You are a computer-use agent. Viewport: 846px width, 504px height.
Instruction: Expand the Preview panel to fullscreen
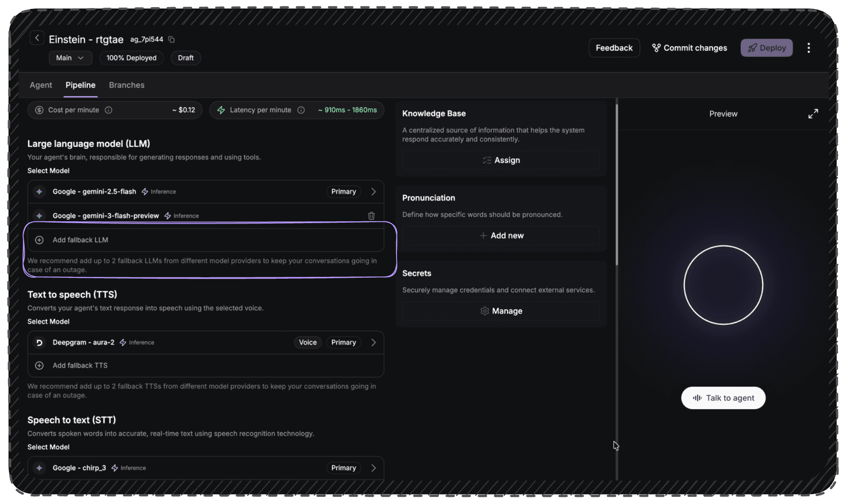(x=813, y=114)
